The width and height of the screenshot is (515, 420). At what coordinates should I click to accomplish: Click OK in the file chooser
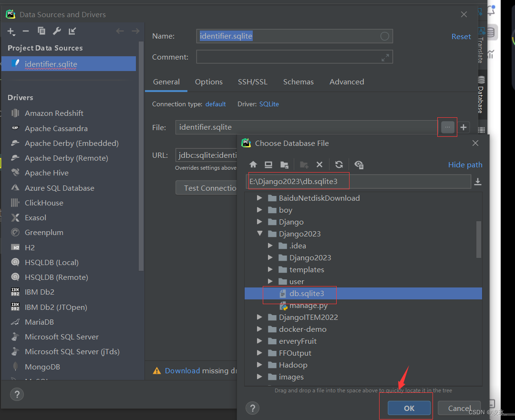(x=409, y=408)
